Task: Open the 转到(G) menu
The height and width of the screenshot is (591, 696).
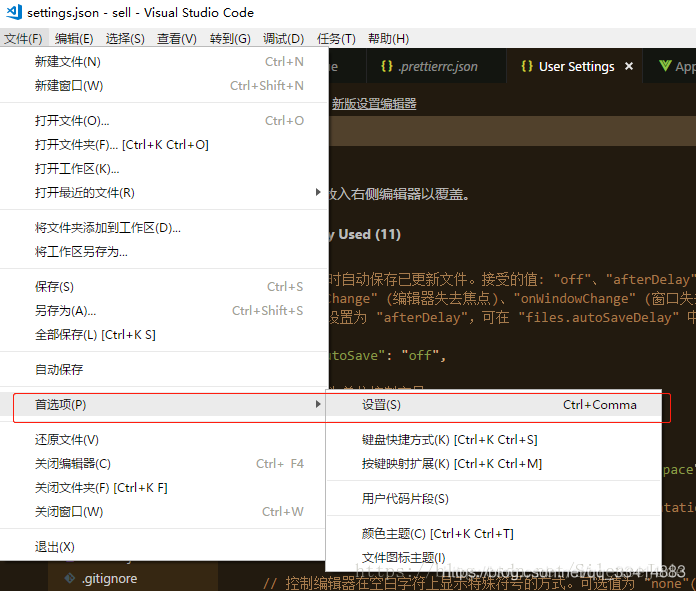Action: coord(230,39)
